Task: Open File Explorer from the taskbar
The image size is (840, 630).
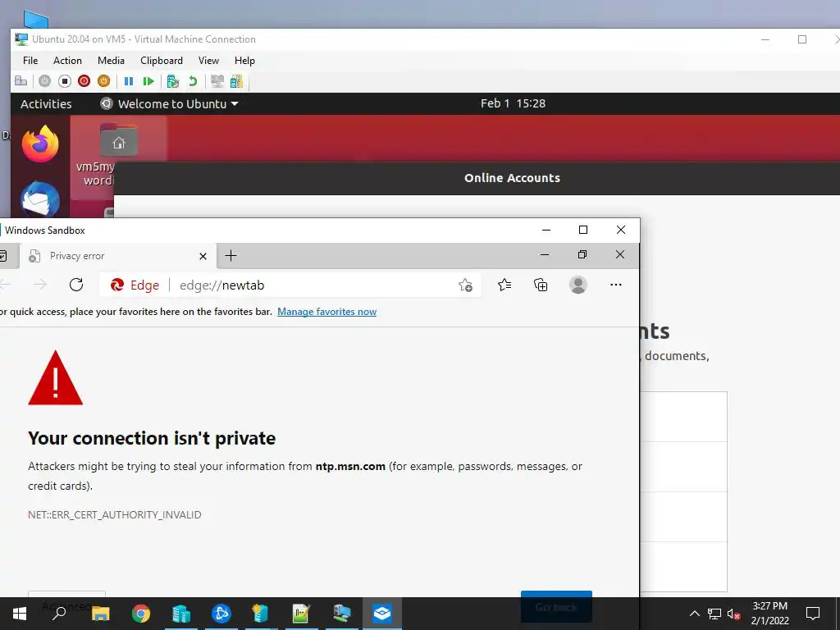Action: (x=100, y=614)
